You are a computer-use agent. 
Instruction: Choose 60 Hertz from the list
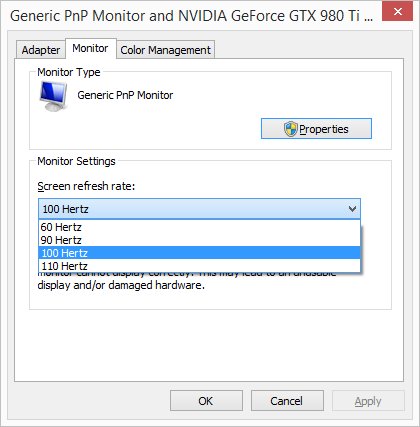(199, 227)
